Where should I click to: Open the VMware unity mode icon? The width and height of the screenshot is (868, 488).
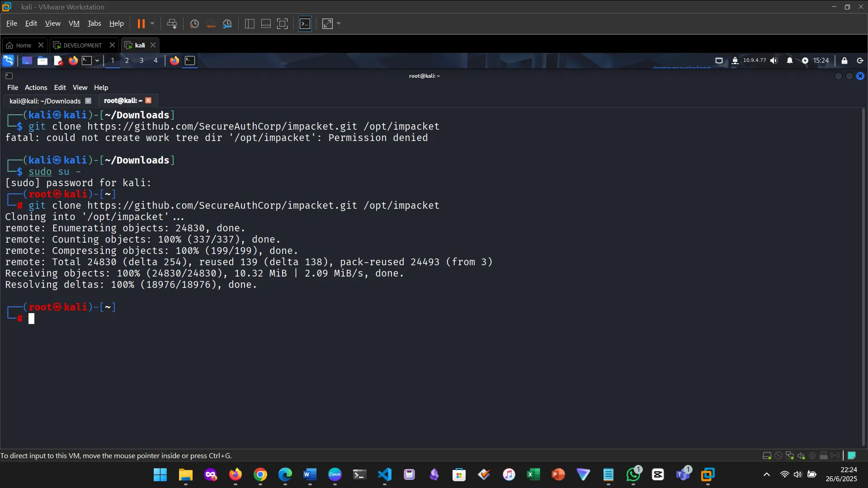pyautogui.click(x=305, y=23)
